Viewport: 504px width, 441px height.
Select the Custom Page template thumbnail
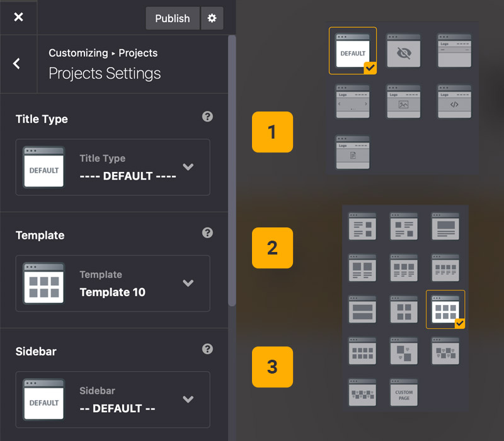click(x=404, y=392)
